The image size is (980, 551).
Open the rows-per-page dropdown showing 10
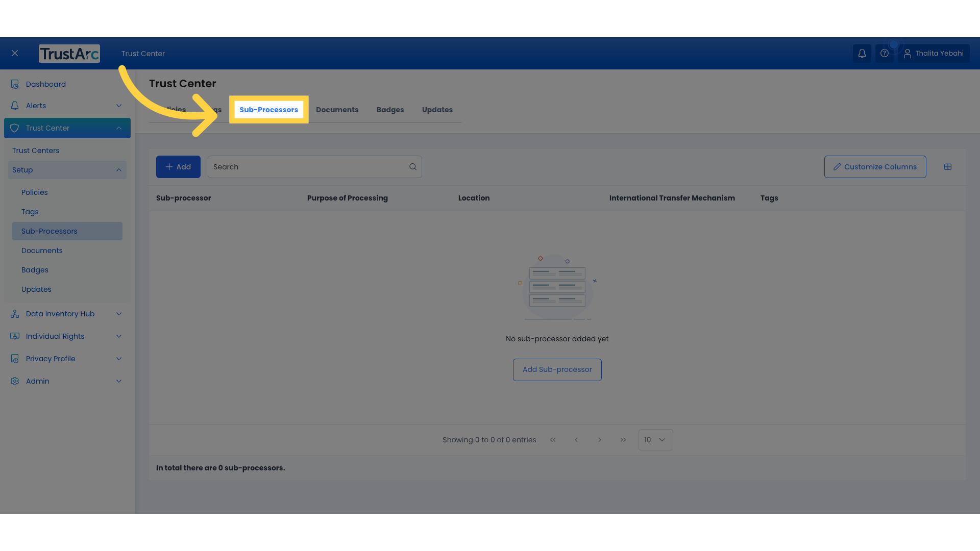(655, 440)
